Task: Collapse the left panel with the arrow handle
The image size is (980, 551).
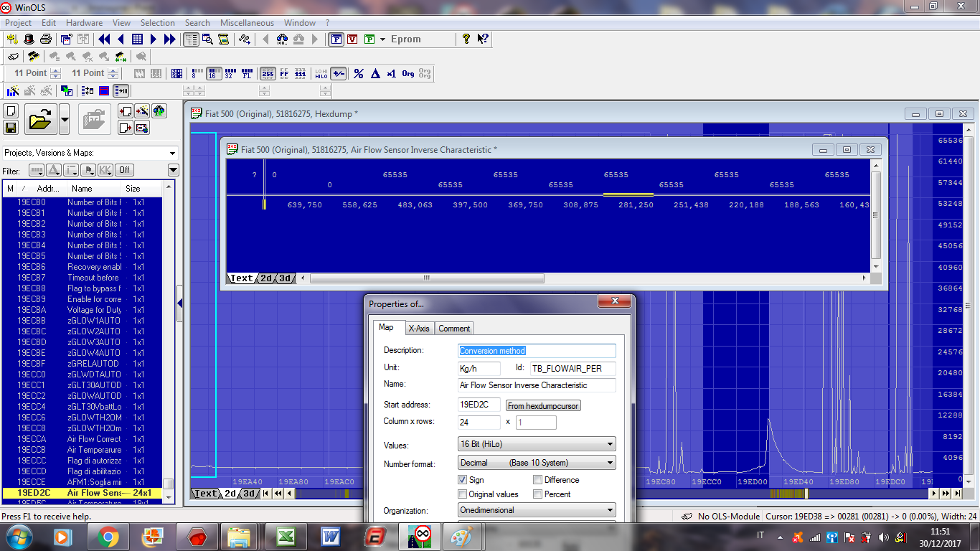Action: 180,303
